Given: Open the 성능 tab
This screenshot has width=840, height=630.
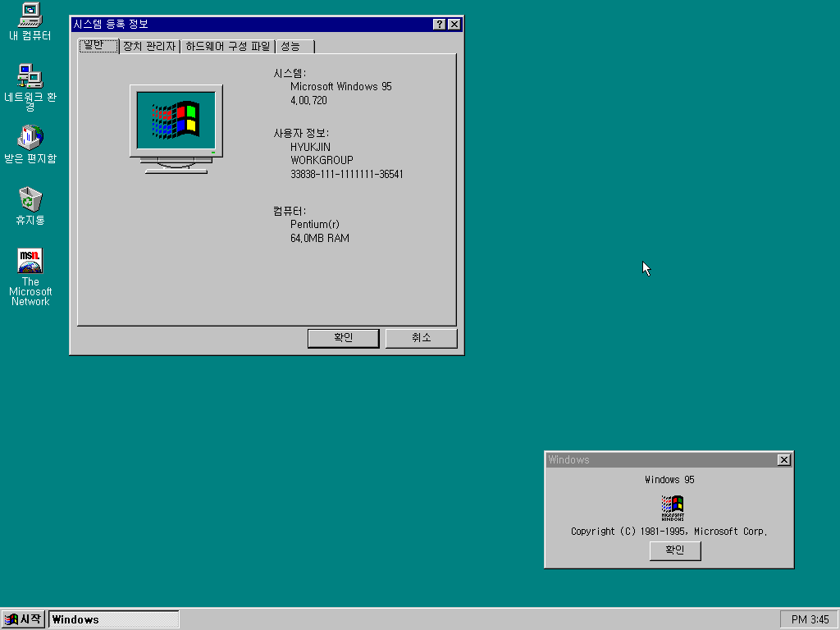Looking at the screenshot, I should 294,47.
